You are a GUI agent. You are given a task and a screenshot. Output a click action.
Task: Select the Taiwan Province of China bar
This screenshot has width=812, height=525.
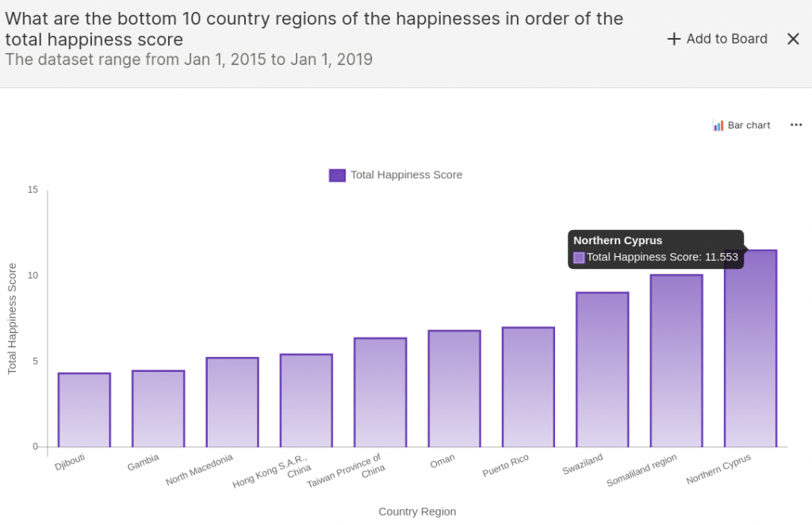(x=380, y=393)
